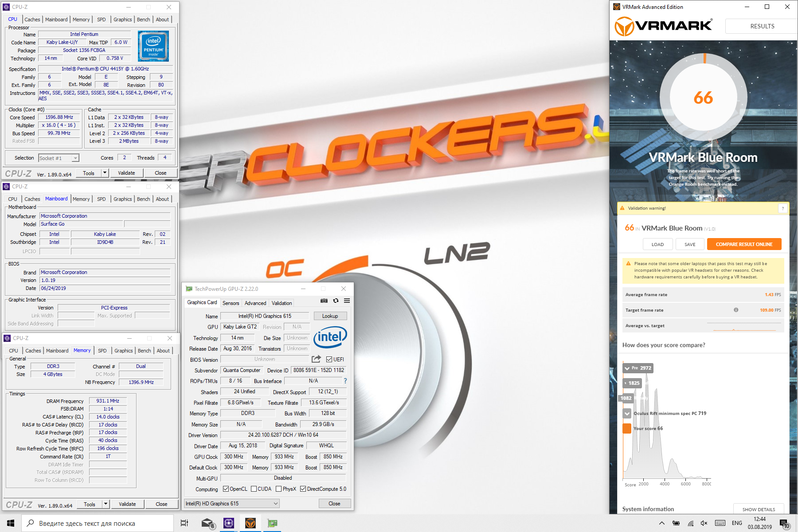This screenshot has width=798, height=532.
Task: Click the VRMark logo in the header
Action: click(663, 26)
